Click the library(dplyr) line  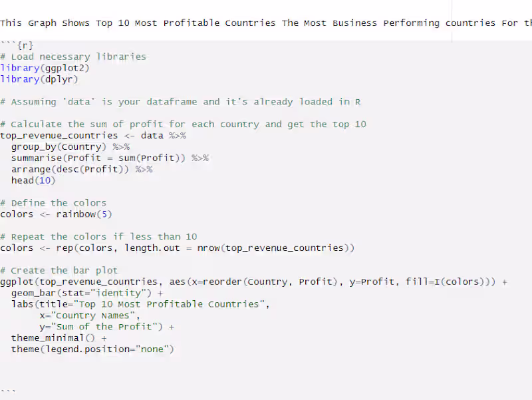tap(39, 79)
